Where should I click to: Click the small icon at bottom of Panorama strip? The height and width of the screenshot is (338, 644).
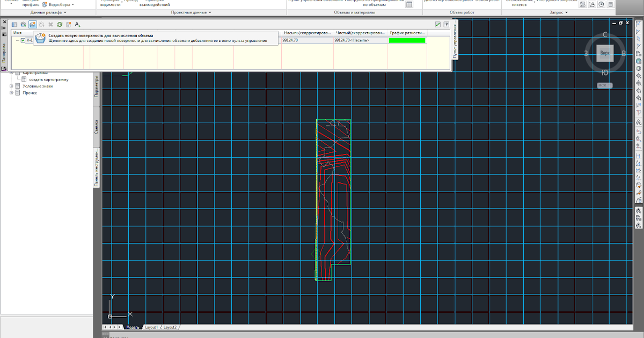pyautogui.click(x=4, y=68)
